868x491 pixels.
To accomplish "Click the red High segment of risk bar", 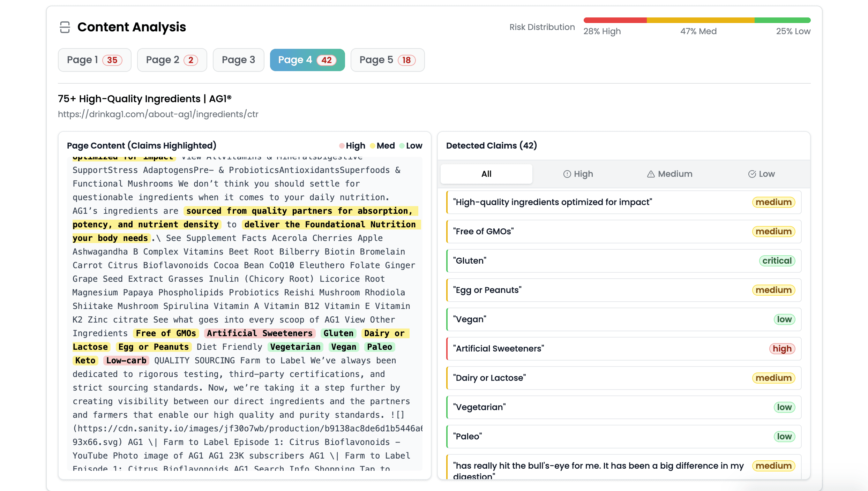I will (x=615, y=20).
